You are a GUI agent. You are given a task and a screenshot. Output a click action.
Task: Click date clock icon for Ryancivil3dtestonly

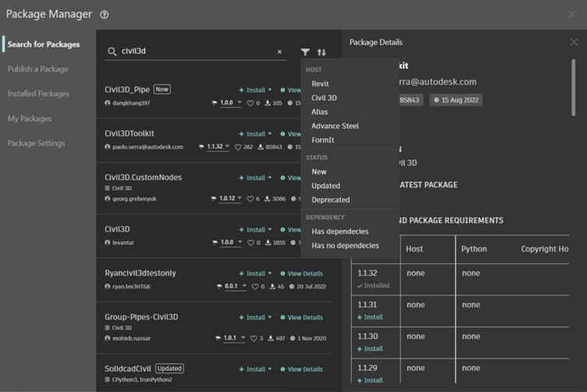click(x=292, y=287)
